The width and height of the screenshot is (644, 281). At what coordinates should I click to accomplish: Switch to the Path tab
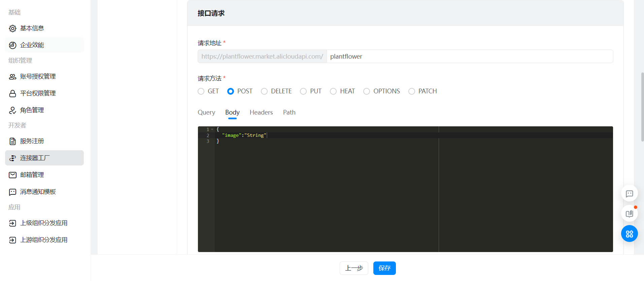pyautogui.click(x=289, y=113)
